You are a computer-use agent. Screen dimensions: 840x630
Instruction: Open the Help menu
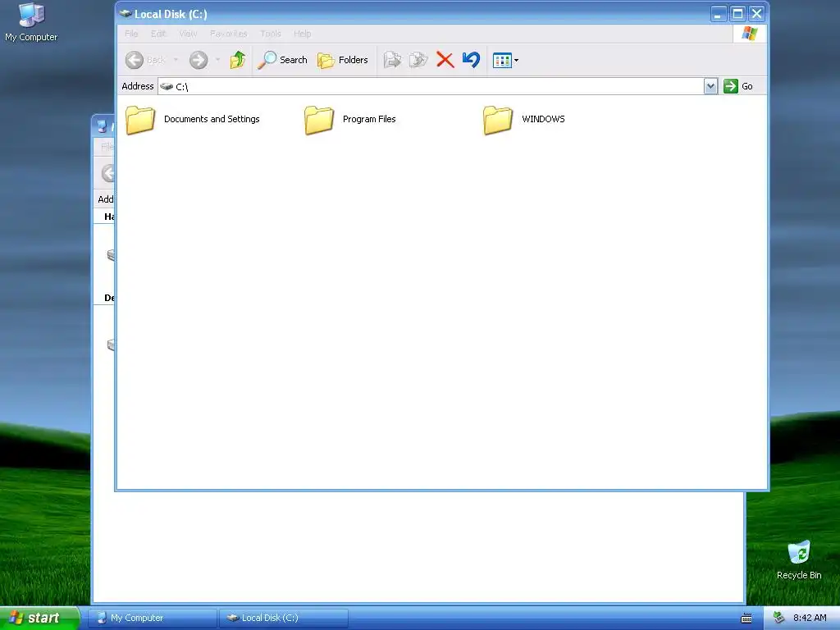pyautogui.click(x=302, y=34)
